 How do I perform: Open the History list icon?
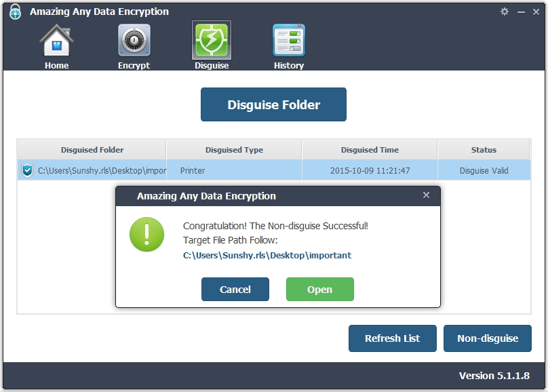click(x=289, y=41)
